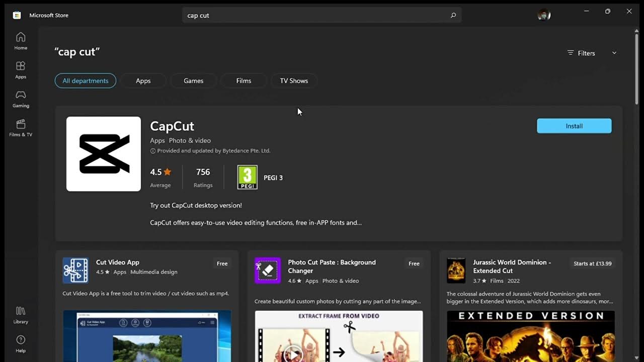This screenshot has height=362, width=644.
Task: Click the “cap cut” results heading
Action: coord(77,52)
